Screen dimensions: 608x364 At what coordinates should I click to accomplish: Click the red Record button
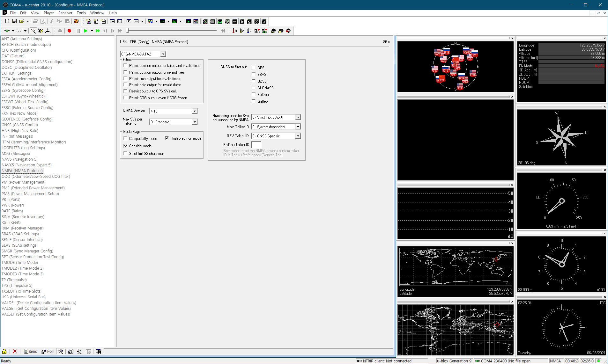pyautogui.click(x=69, y=31)
